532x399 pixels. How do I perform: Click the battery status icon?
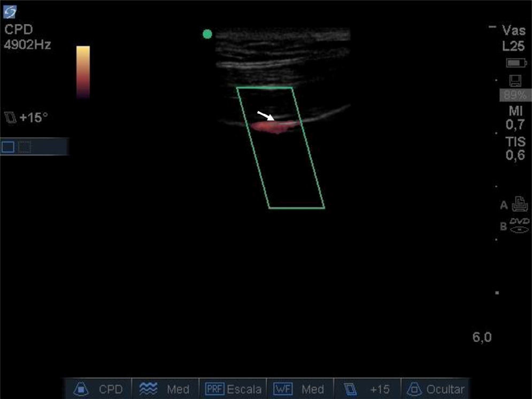click(x=516, y=63)
